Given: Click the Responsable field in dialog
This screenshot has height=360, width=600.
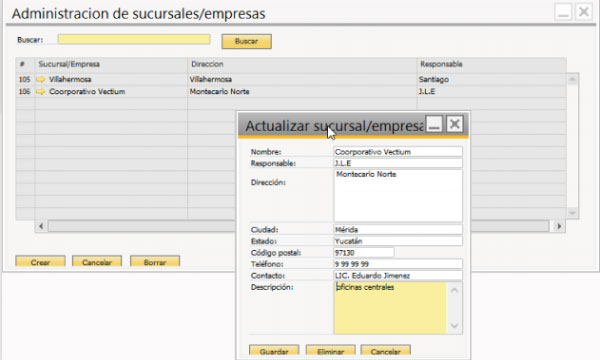Looking at the screenshot, I should 398,163.
